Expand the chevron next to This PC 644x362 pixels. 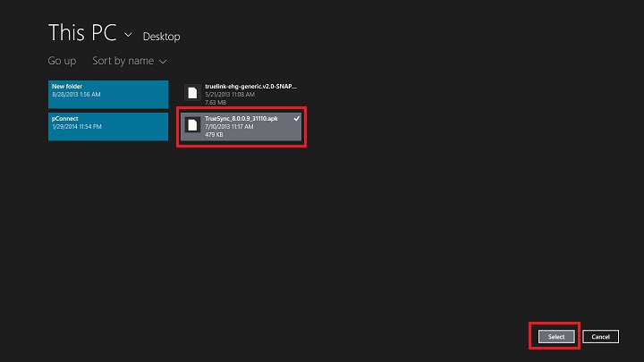128,35
